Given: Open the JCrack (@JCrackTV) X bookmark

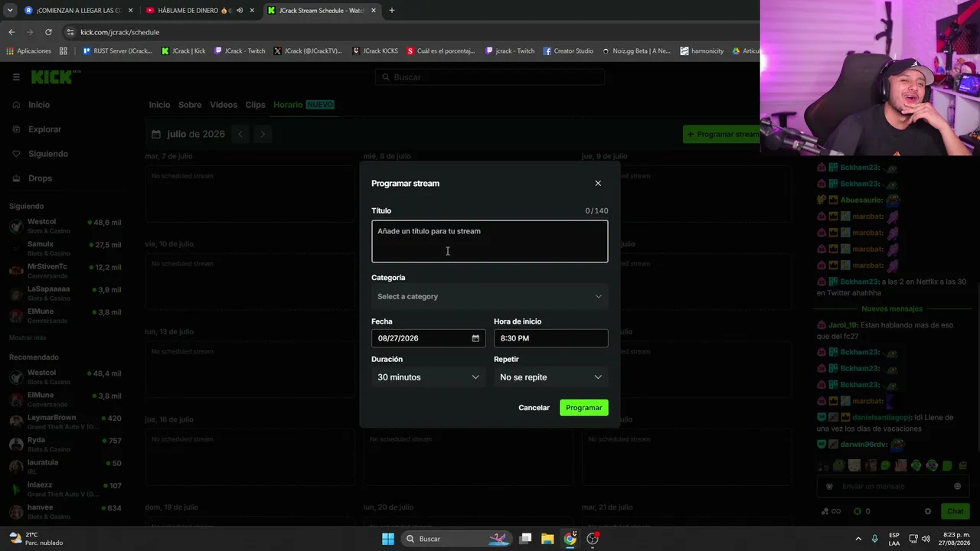Looking at the screenshot, I should point(307,51).
